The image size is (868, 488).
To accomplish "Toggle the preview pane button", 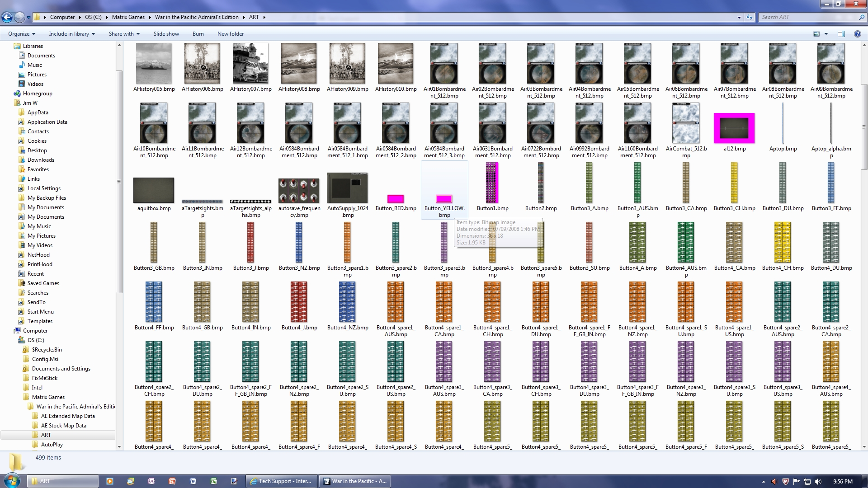I will point(841,34).
